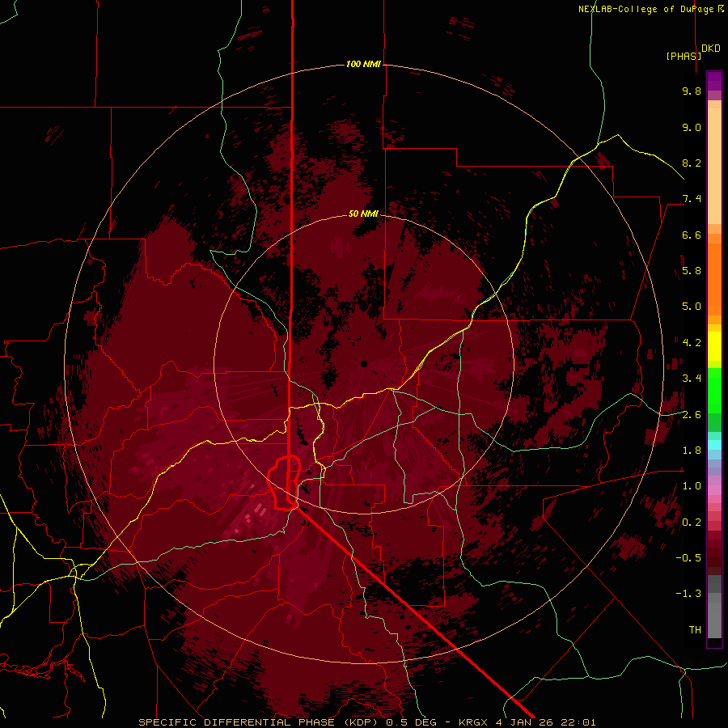Pick the yellow segment of the color bar

tap(714, 346)
